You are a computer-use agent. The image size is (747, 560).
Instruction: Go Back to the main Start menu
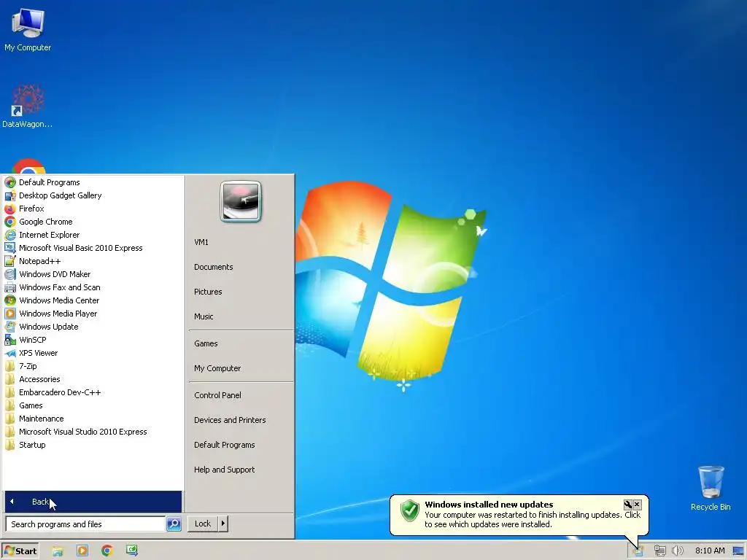(x=93, y=502)
